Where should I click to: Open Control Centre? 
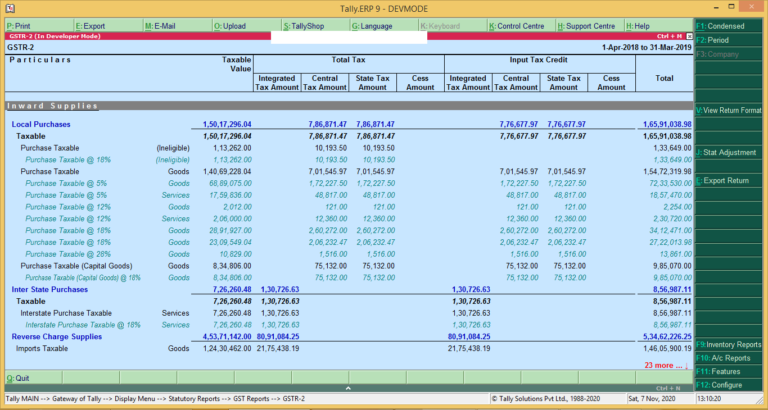[518, 25]
